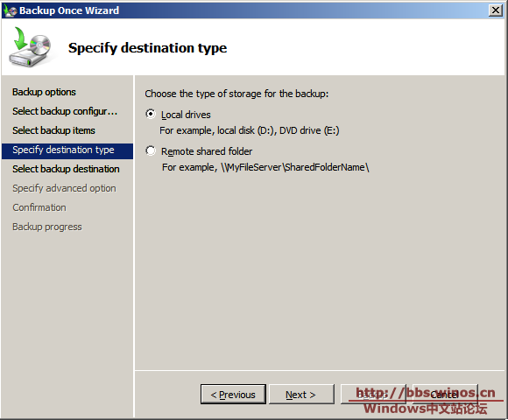Open the Select backup items step
Screen dimensions: 508x420
tap(53, 130)
